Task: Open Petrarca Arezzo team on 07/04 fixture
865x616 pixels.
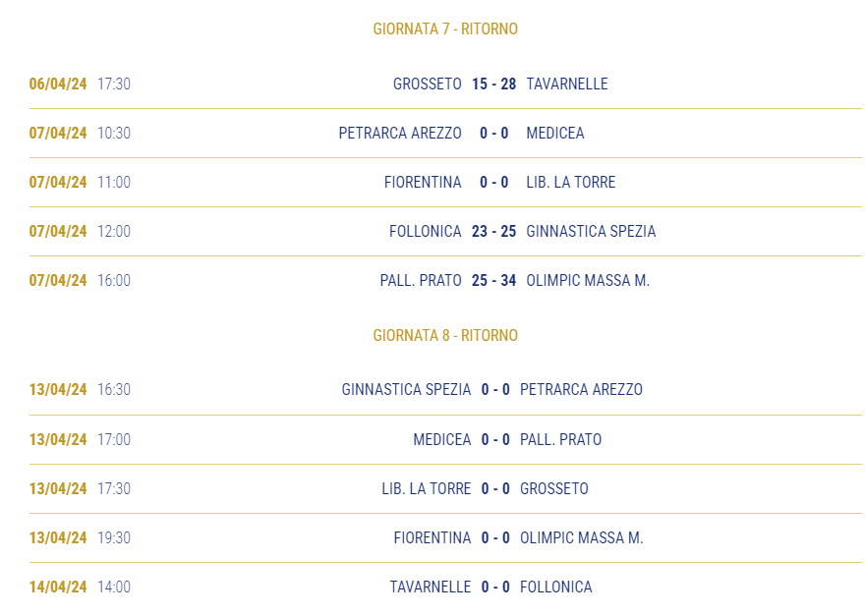Action: pyautogui.click(x=400, y=133)
